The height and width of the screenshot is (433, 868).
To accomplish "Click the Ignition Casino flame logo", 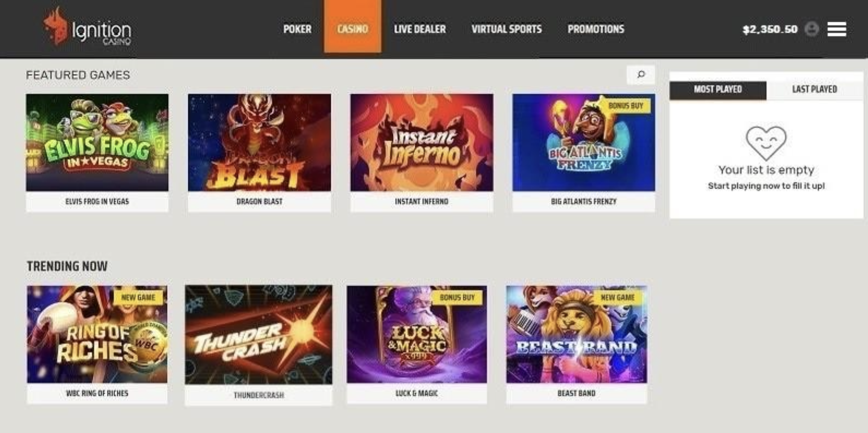I will (55, 26).
